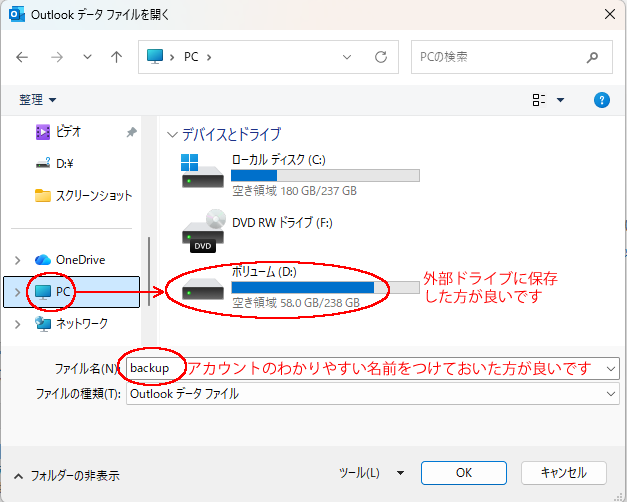Select ローカル ディスク (C:) drive icon
627x502 pixels.
pos(202,171)
